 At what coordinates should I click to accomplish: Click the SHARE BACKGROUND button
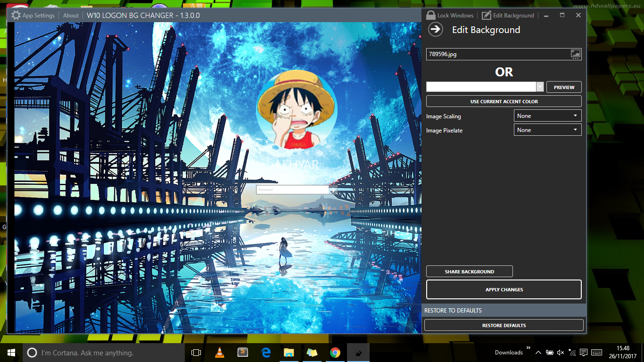[470, 271]
